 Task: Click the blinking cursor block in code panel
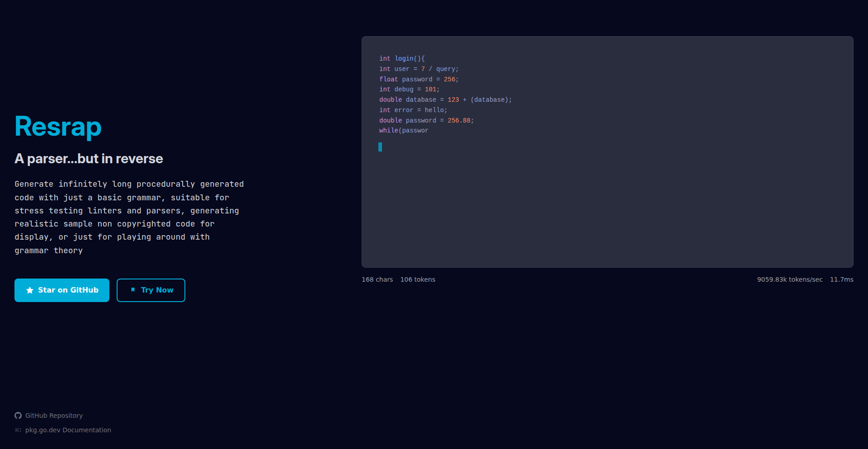pyautogui.click(x=380, y=147)
